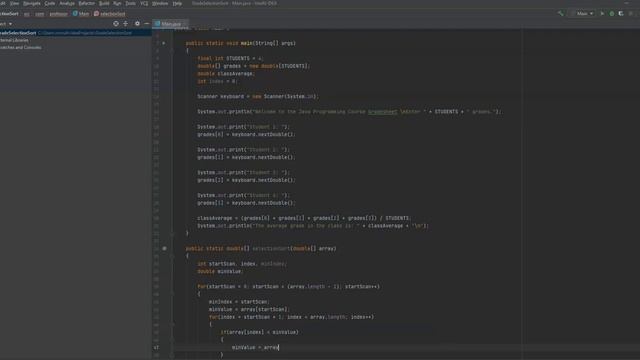Open the Code menu
The height and width of the screenshot is (360, 640).
tap(50, 3)
